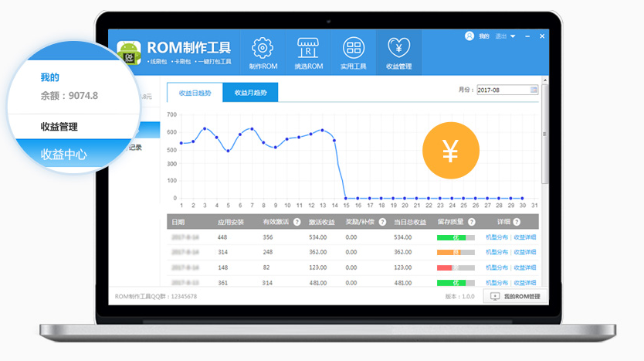This screenshot has width=644, height=361.
Task: Open the 挑选ROM store icon
Action: pyautogui.click(x=307, y=49)
